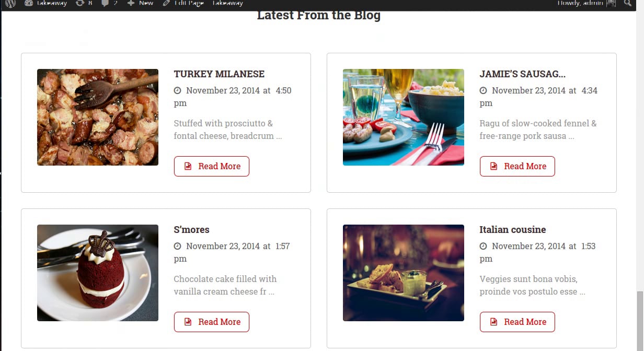Open the updates icon in admin bar
The image size is (644, 351).
click(79, 3)
